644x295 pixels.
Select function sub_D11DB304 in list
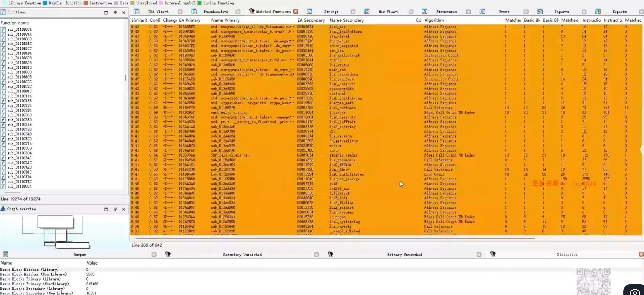20,29
